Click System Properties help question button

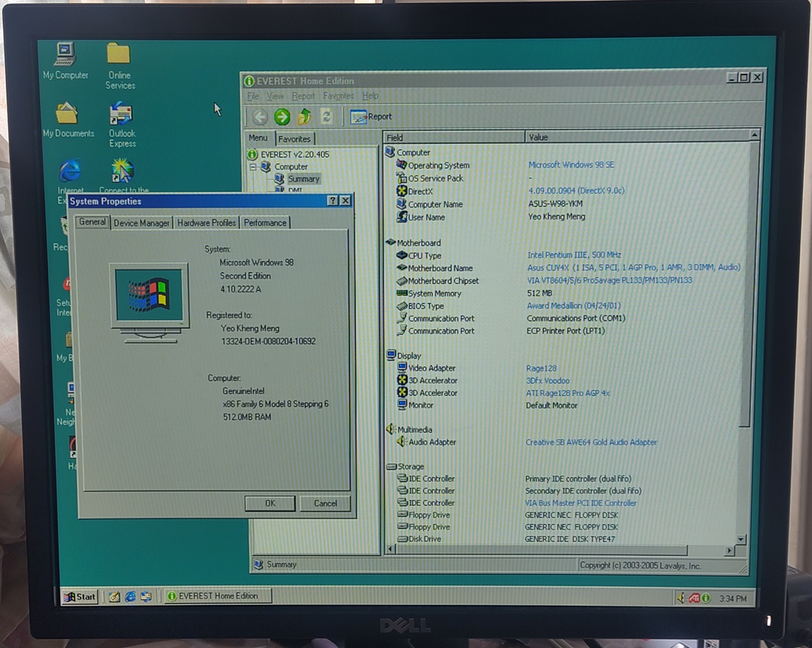[x=332, y=200]
